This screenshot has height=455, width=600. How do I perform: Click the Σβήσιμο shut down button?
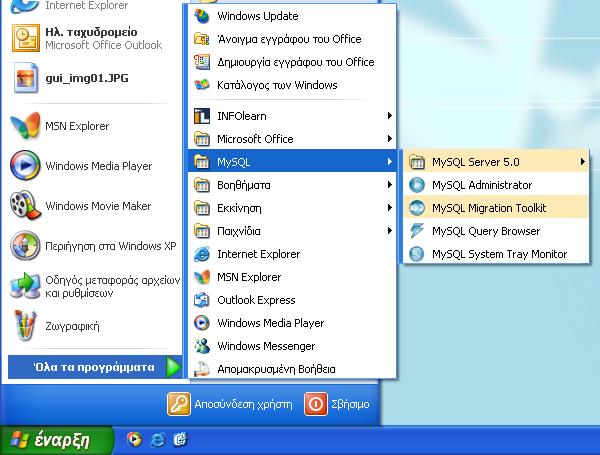pos(337,404)
